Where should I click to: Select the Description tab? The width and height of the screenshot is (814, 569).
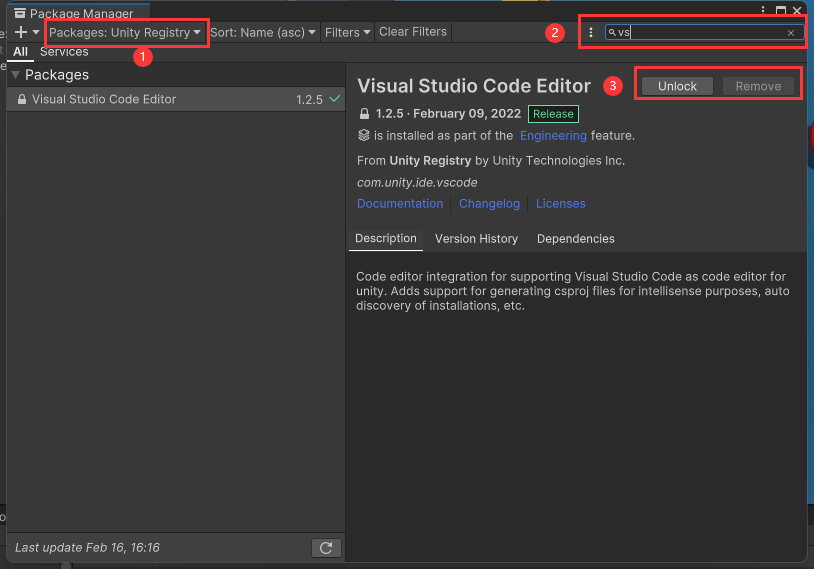tap(386, 238)
